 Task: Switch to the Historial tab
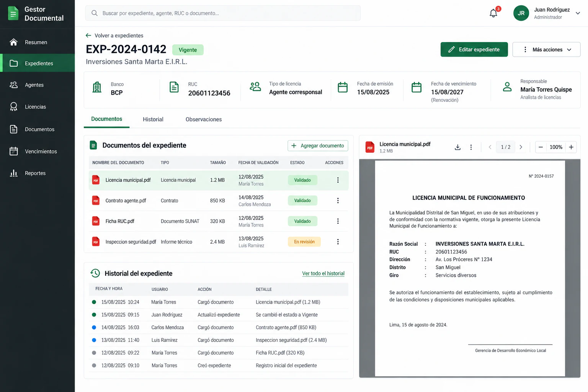[153, 119]
